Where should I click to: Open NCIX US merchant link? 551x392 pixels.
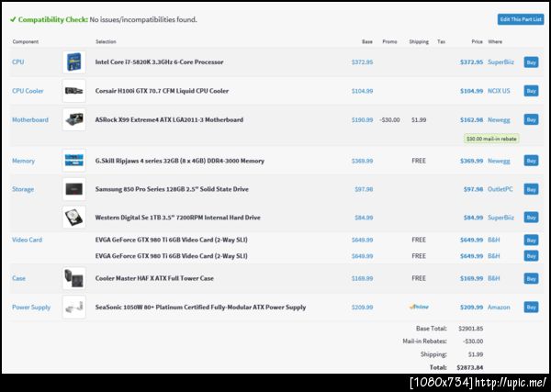[x=499, y=91]
